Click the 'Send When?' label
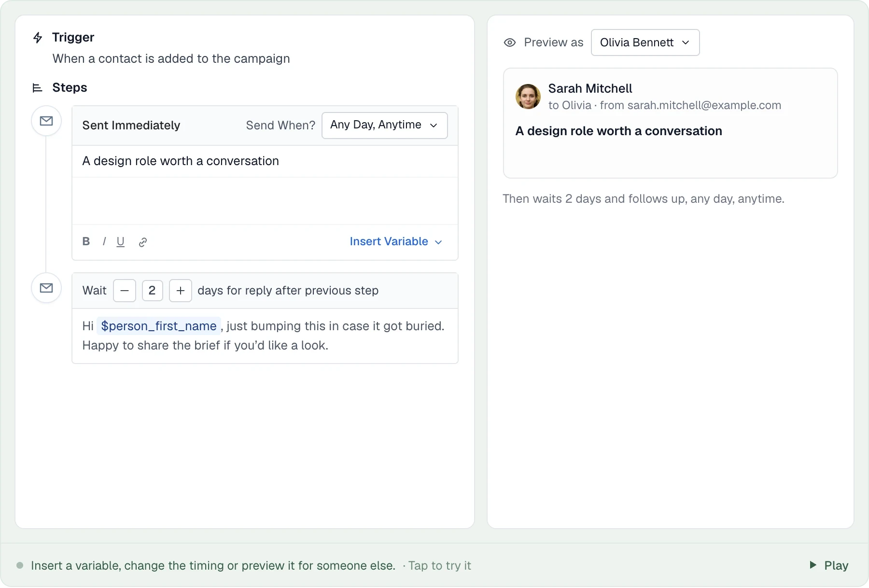 pos(280,126)
